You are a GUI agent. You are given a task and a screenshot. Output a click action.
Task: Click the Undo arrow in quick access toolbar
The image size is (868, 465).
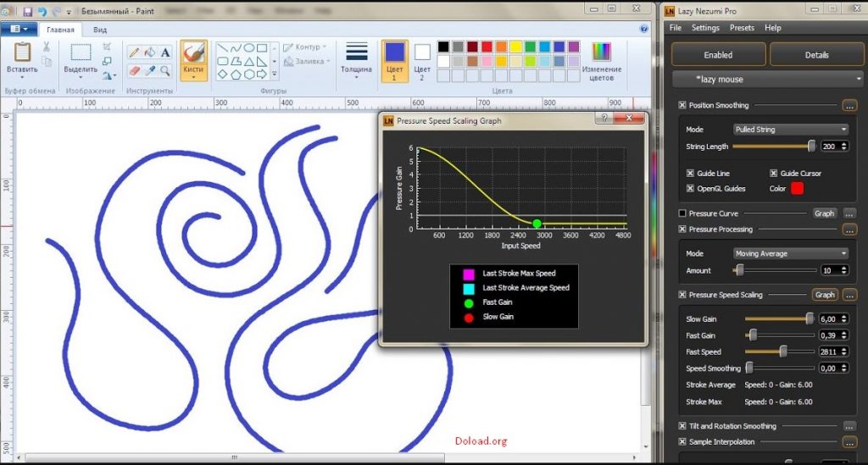(42, 11)
